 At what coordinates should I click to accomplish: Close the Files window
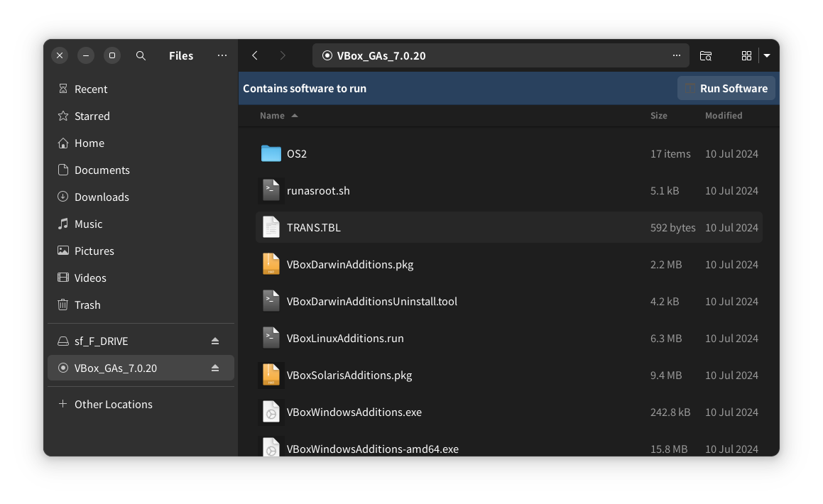(x=60, y=55)
